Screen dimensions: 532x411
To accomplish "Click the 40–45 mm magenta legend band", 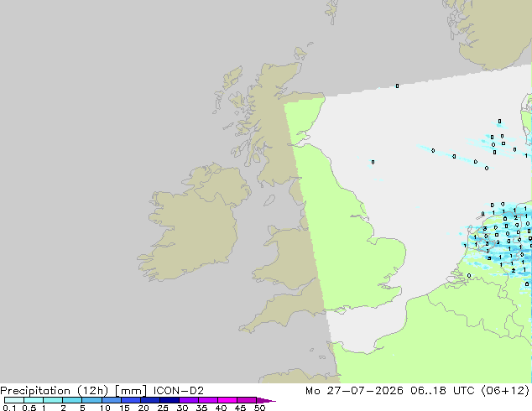I will (227, 400).
